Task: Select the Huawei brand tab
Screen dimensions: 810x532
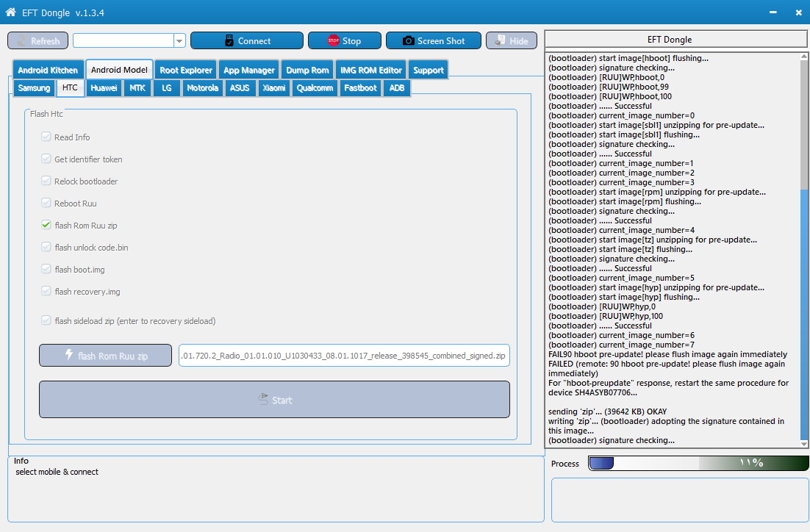Action: click(x=104, y=88)
